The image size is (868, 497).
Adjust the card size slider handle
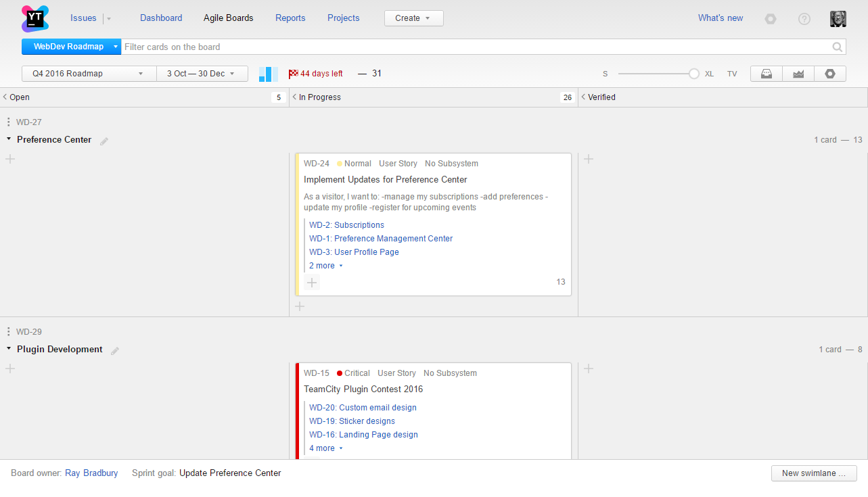point(693,74)
